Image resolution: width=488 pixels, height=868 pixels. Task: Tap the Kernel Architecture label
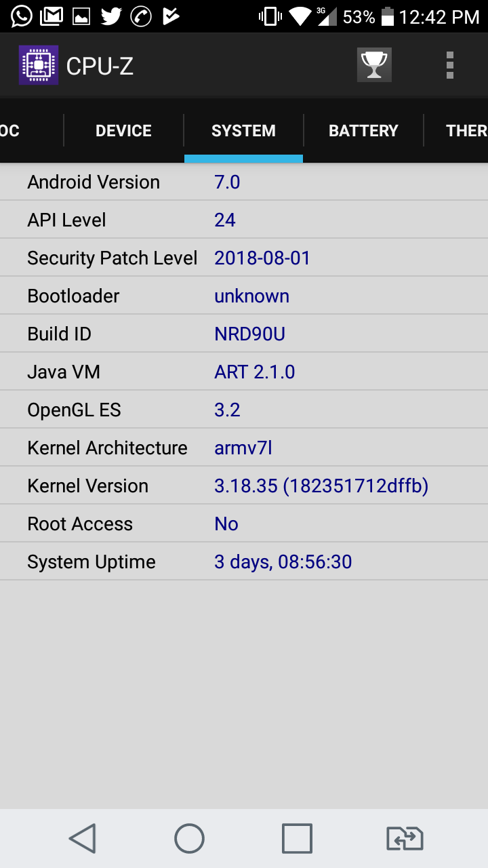coord(107,448)
